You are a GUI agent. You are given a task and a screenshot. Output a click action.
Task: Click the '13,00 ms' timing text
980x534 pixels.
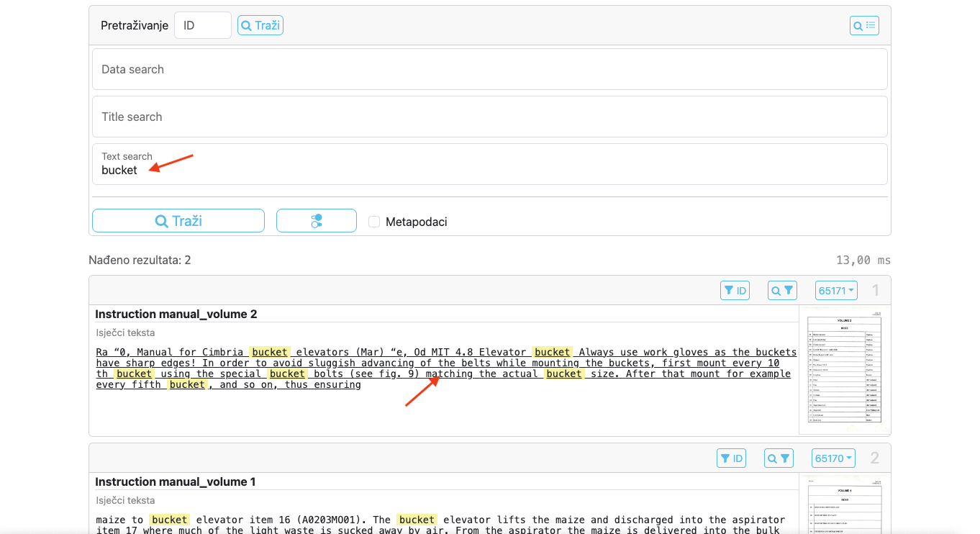[x=863, y=260]
